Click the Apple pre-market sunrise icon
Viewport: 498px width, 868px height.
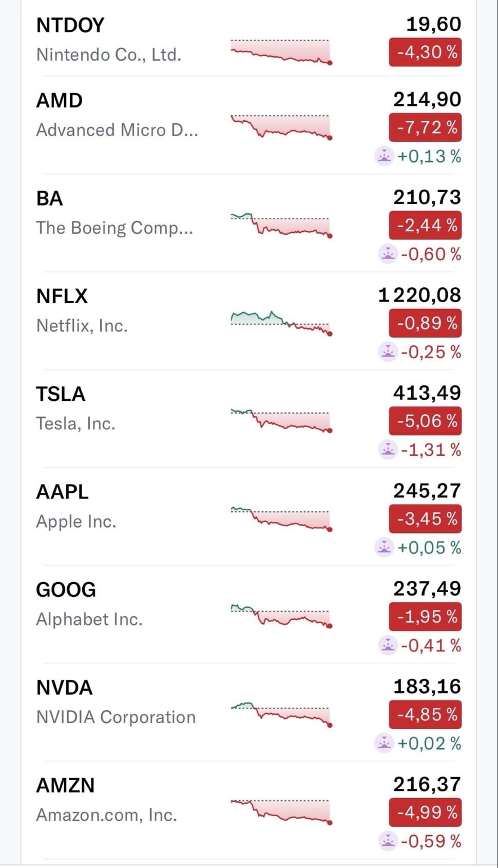(x=384, y=547)
